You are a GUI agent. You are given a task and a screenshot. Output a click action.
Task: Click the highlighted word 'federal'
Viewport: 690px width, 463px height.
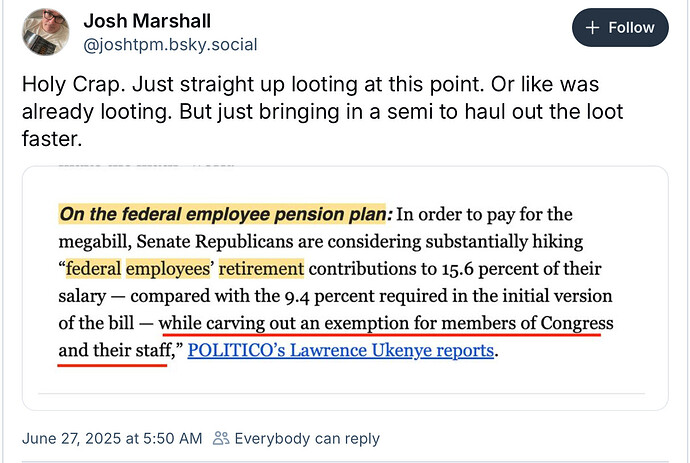pos(93,268)
